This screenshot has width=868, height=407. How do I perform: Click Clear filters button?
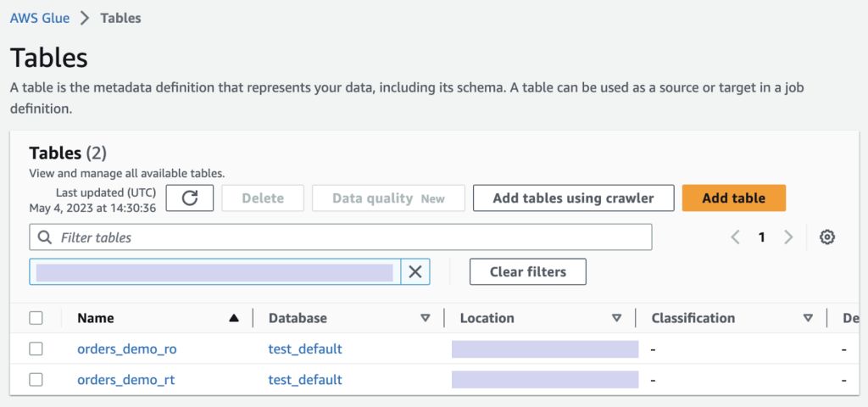coord(528,271)
